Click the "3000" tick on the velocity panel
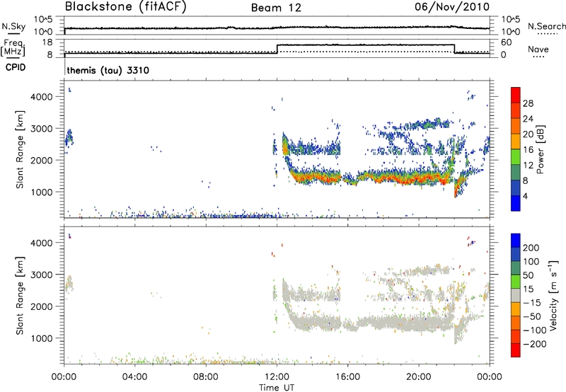Image resolution: width=566 pixels, height=392 pixels. click(42, 275)
